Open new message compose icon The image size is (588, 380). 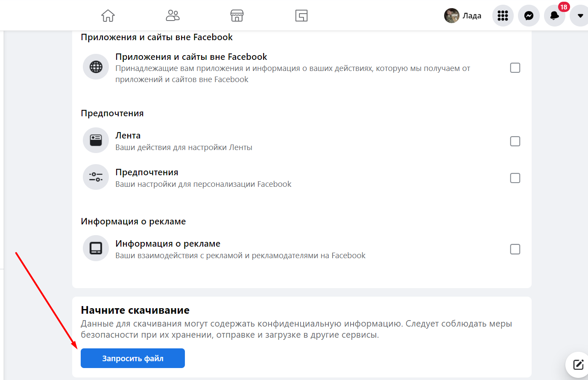(x=578, y=365)
